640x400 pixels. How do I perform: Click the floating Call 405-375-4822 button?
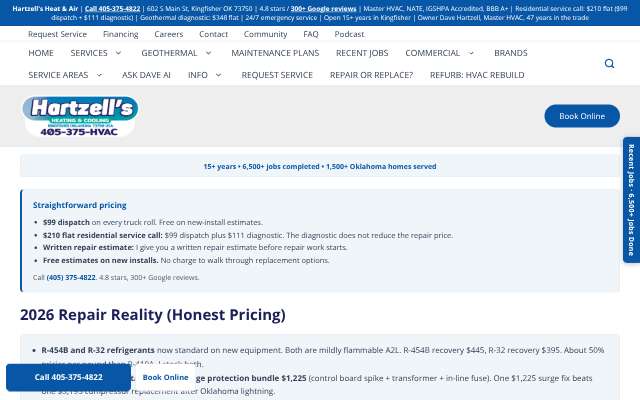point(69,377)
